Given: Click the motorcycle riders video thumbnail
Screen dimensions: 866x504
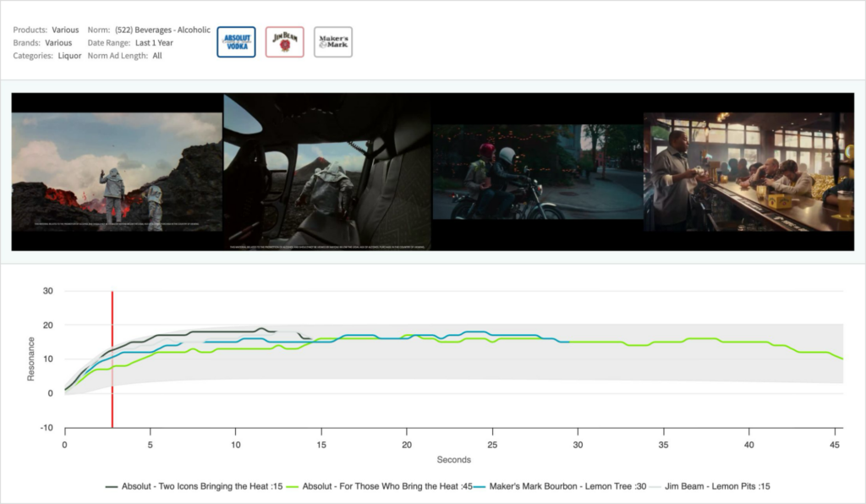Looking at the screenshot, I should click(537, 173).
